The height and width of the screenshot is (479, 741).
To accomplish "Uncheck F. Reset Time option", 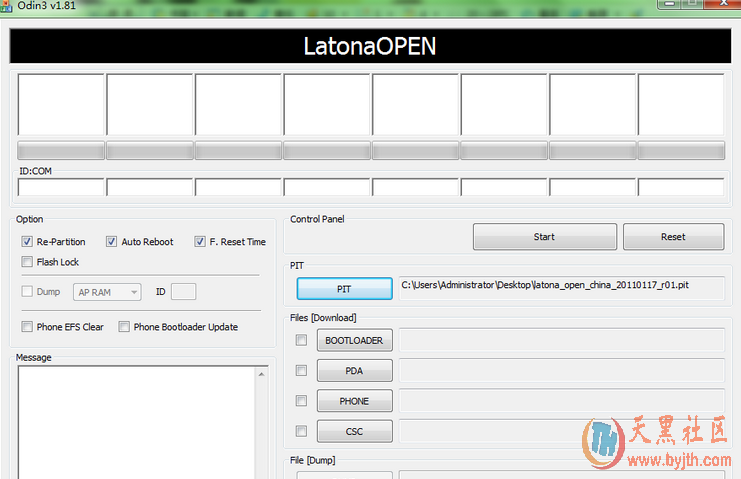I will [200, 242].
